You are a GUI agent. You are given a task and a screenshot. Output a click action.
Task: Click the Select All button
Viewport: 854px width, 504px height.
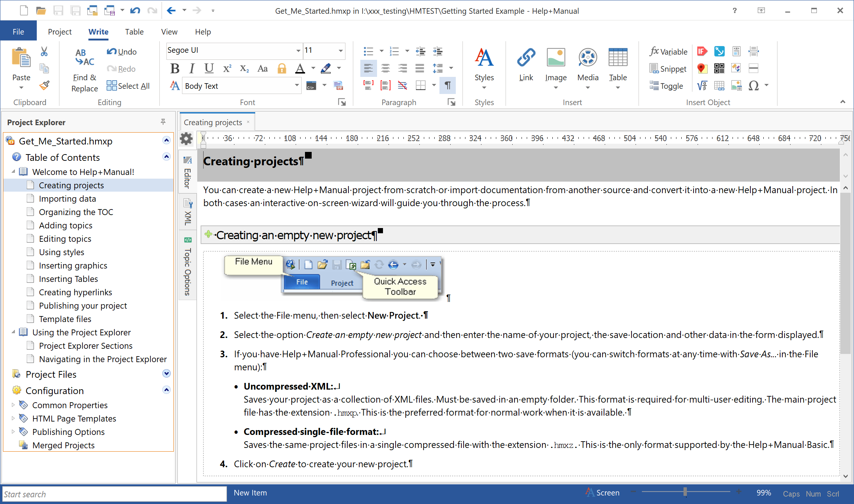[x=128, y=86]
